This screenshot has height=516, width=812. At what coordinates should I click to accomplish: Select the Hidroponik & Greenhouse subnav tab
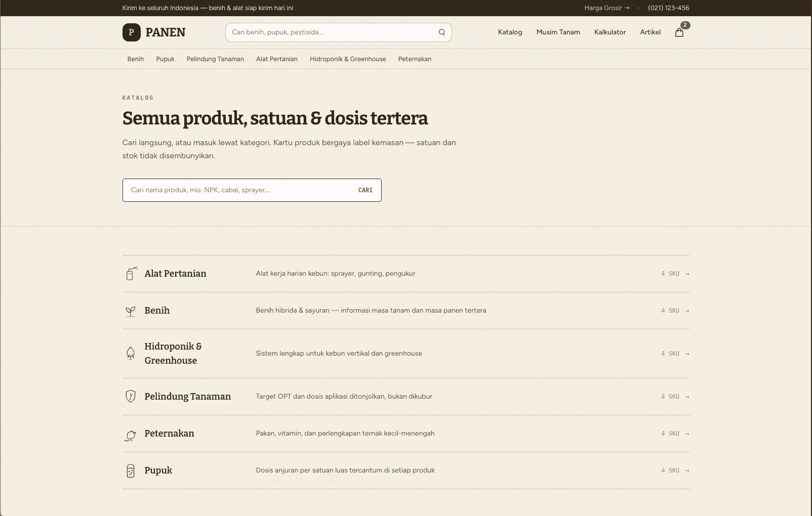point(348,59)
